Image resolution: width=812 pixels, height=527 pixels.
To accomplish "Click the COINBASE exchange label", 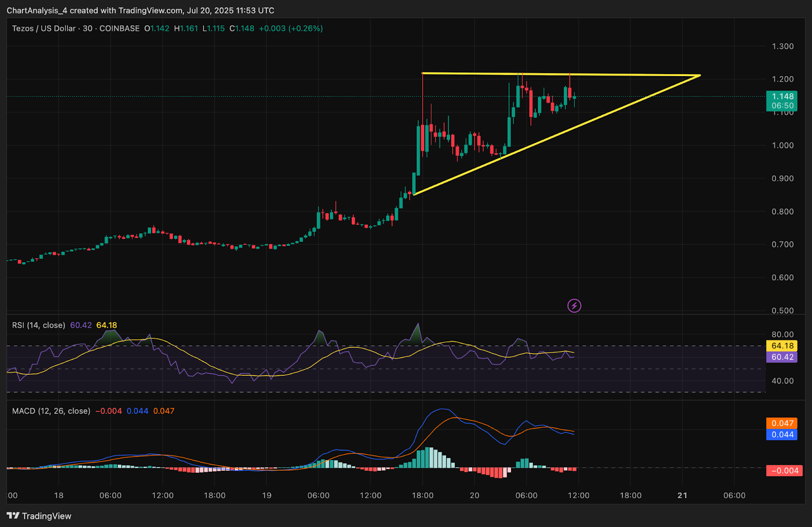I will pyautogui.click(x=119, y=28).
